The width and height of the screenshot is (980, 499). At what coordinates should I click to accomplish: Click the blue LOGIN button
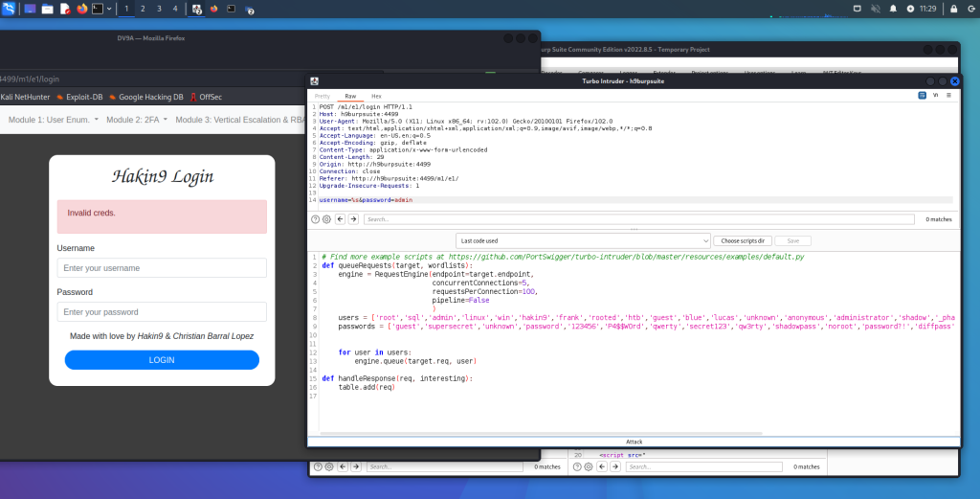coord(162,360)
